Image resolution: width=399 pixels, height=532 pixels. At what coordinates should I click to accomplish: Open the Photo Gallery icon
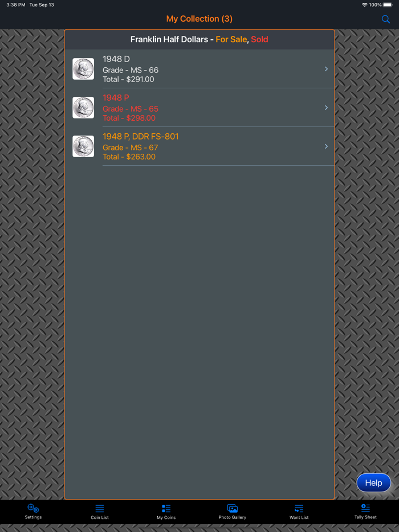232,508
